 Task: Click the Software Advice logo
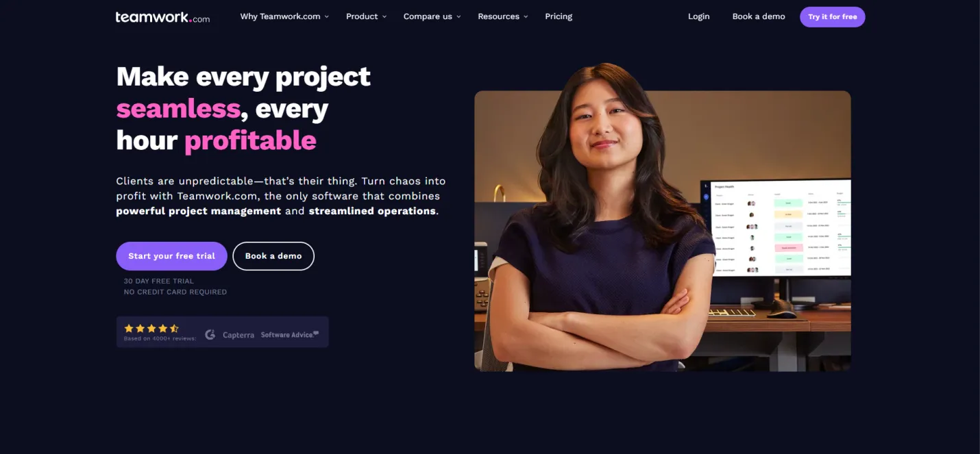click(290, 334)
